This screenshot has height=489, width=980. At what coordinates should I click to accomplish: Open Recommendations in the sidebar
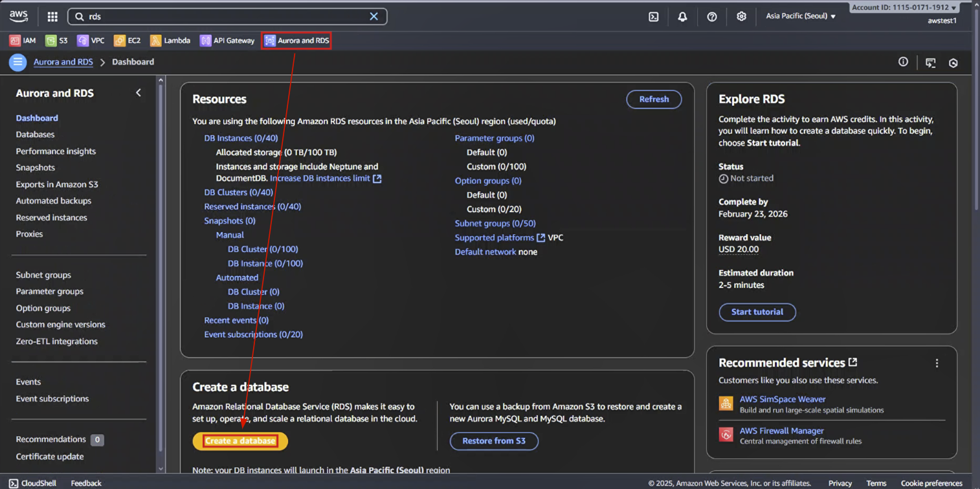pyautogui.click(x=50, y=439)
